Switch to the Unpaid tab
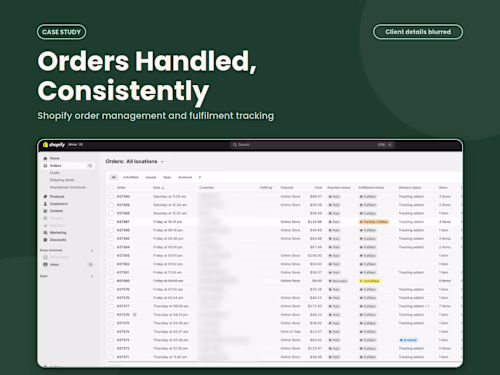The image size is (500, 375). 151,177
